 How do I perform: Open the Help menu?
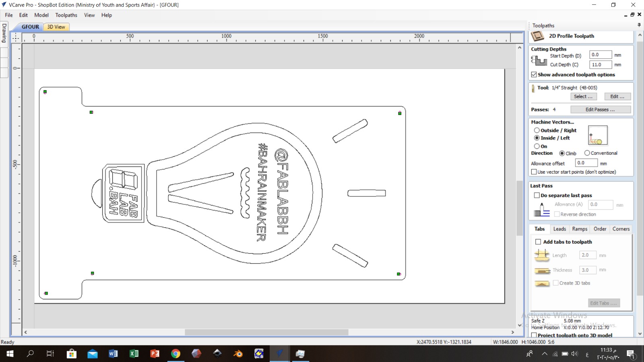(107, 15)
